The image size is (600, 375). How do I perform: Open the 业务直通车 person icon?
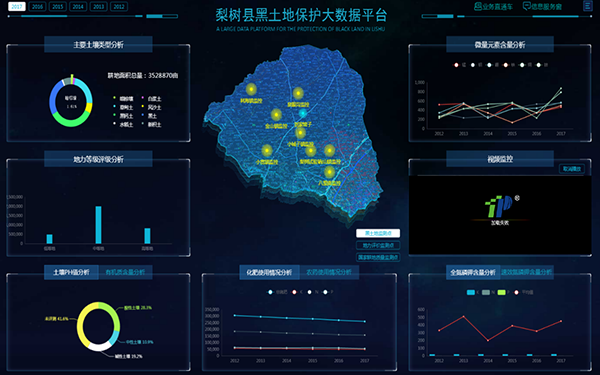(478, 6)
